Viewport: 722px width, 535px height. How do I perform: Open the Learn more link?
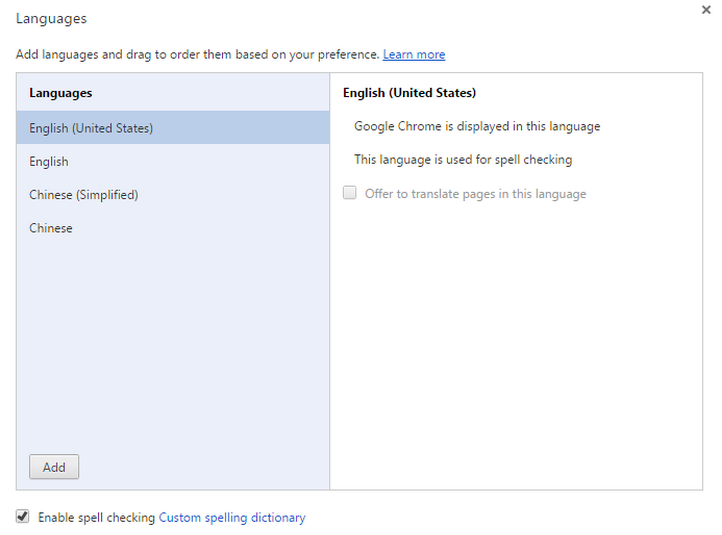tap(413, 55)
